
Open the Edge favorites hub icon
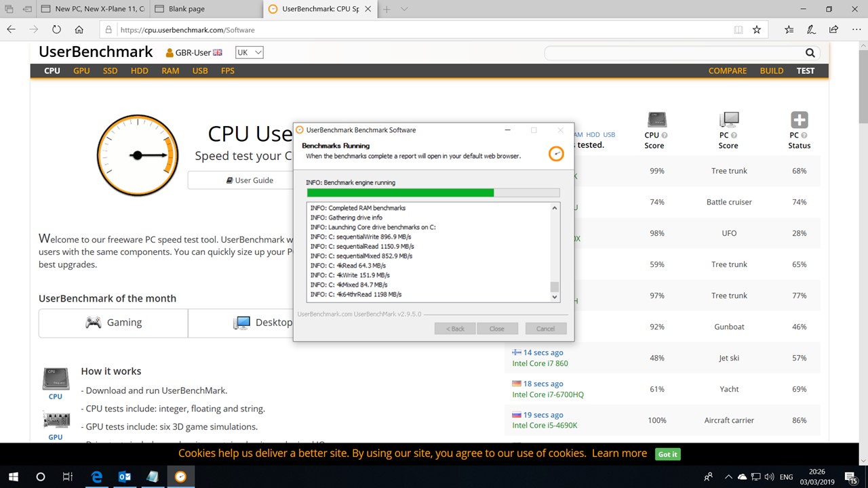coord(789,30)
